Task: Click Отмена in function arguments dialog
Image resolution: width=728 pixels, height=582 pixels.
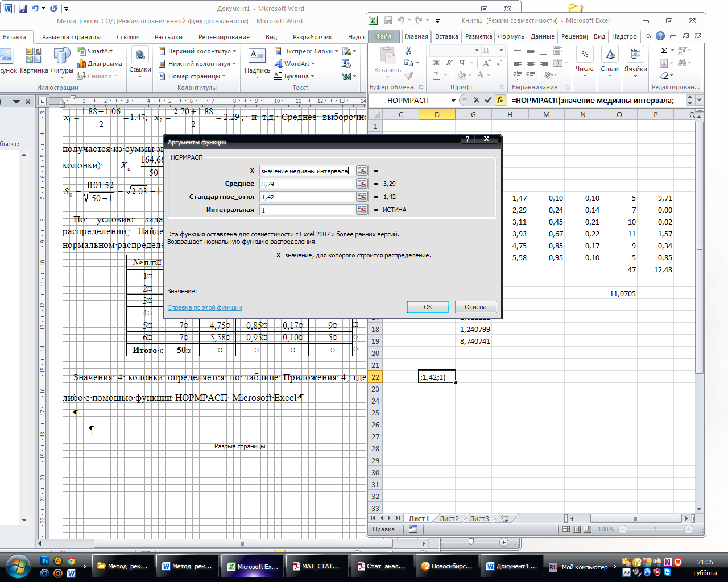Action: pos(475,307)
